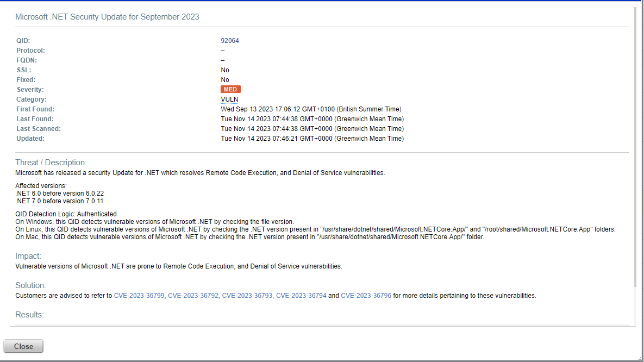
Task: Select the Last Found date value
Action: tap(312, 119)
